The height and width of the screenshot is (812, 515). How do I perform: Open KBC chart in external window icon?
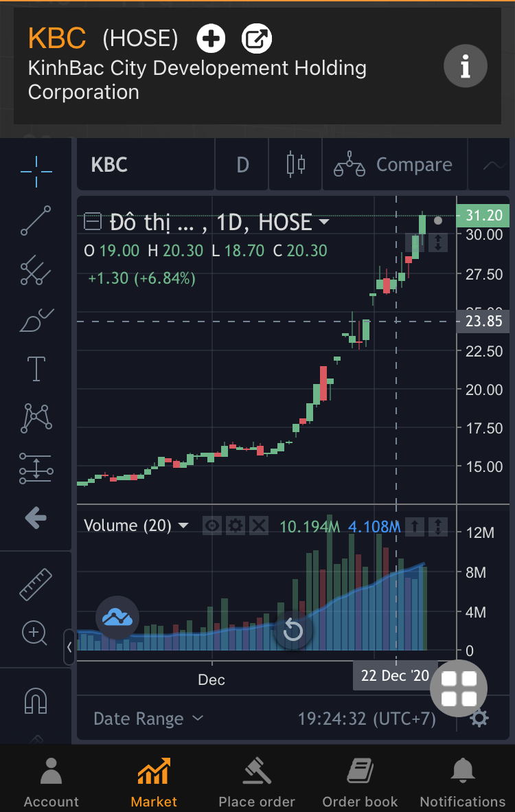tap(257, 39)
